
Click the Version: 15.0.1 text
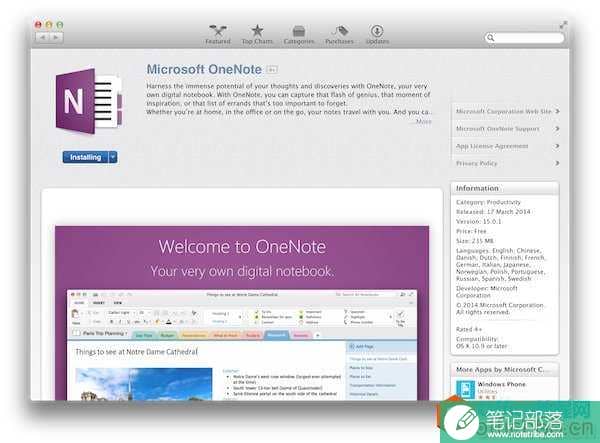(x=479, y=222)
